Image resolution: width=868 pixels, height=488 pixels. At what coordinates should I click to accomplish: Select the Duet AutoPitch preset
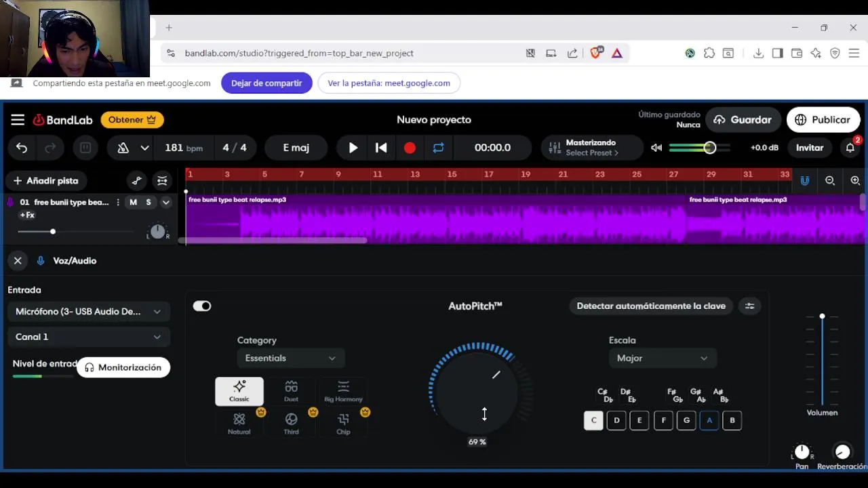point(292,392)
